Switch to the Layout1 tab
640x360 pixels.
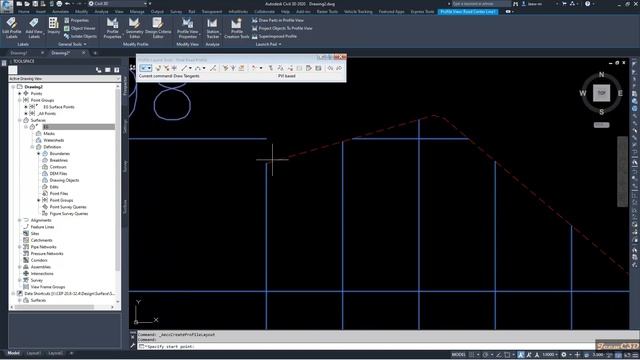click(x=34, y=353)
